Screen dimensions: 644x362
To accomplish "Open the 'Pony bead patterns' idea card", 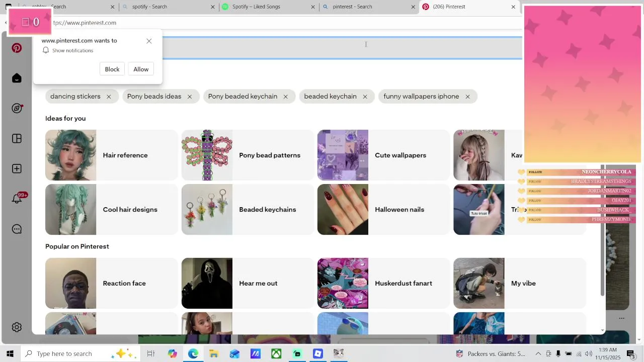I will point(248,155).
